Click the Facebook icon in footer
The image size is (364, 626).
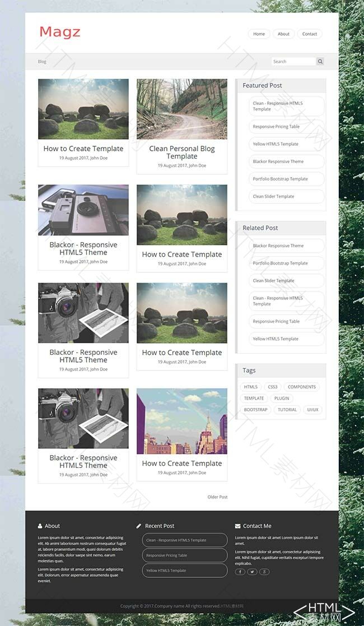tap(240, 572)
